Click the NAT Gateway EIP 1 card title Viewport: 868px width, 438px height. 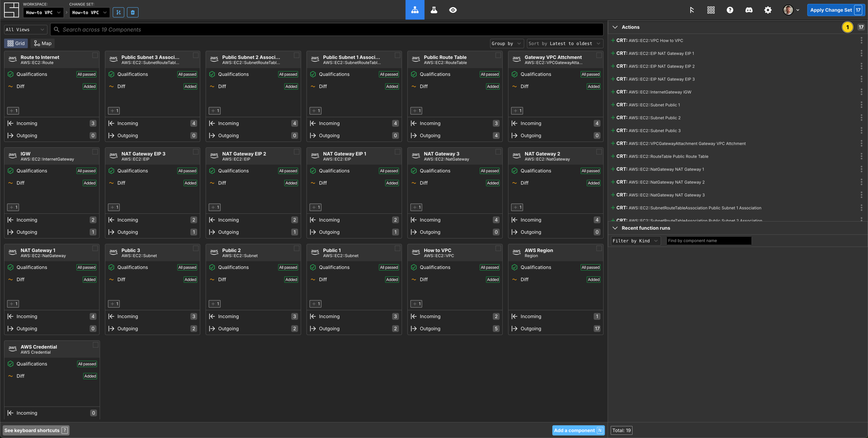click(x=344, y=154)
